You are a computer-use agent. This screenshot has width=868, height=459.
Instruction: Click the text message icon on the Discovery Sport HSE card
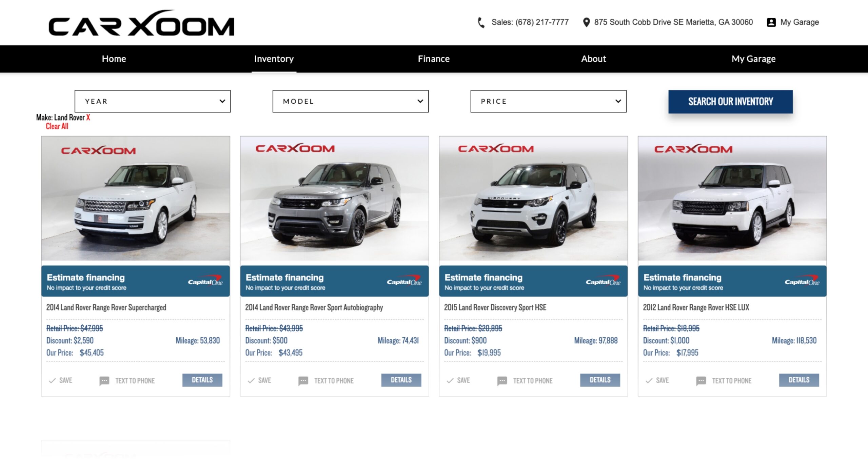click(x=502, y=381)
